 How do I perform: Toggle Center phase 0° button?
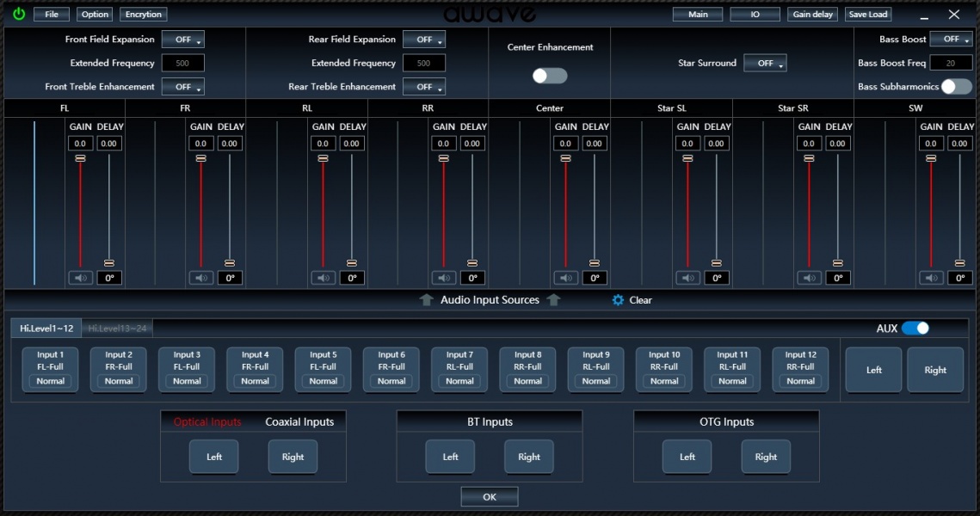[595, 278]
